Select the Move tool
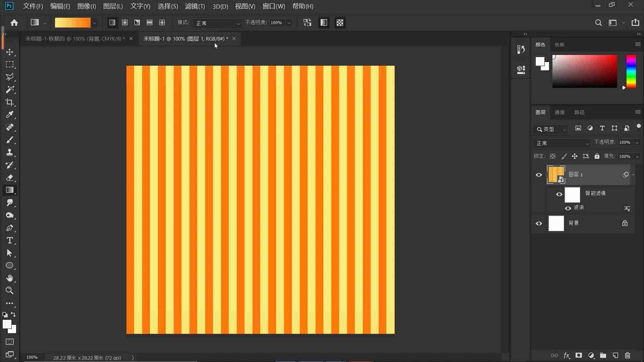644x362 pixels. [10, 52]
